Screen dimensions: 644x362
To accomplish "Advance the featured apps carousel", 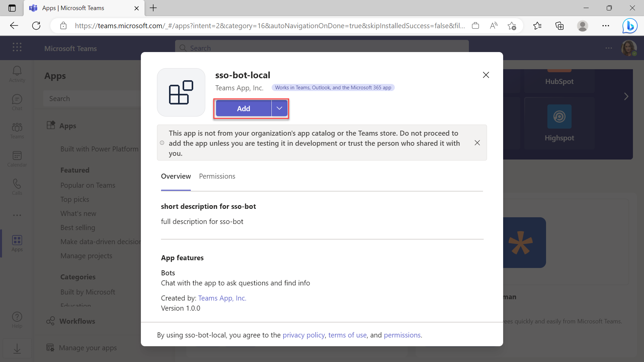I will [626, 97].
